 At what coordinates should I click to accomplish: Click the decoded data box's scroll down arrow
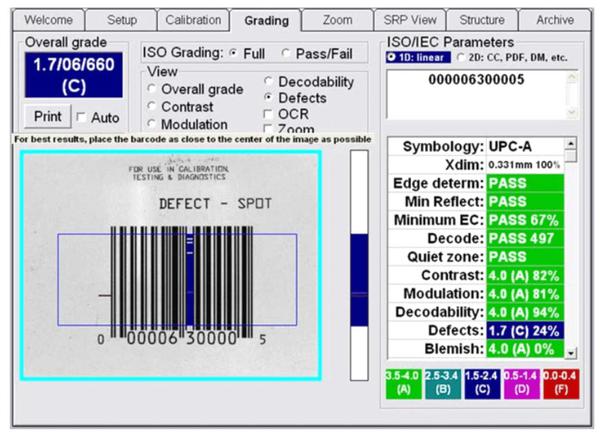[571, 112]
